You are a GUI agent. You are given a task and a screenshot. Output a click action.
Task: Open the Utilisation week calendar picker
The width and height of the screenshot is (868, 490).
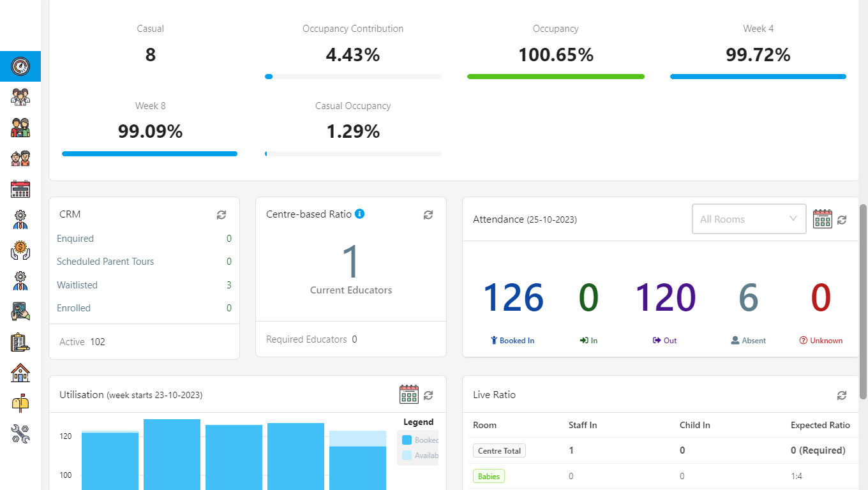[x=408, y=395]
